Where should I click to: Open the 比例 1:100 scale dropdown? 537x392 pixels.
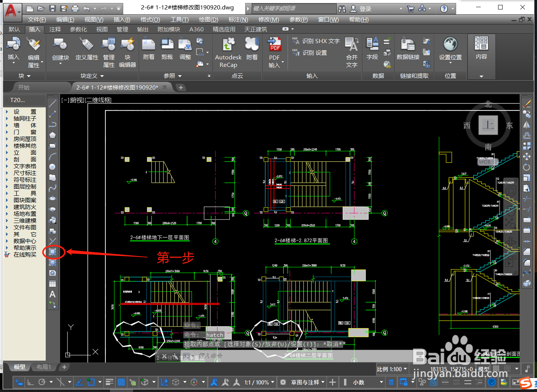tap(392, 369)
